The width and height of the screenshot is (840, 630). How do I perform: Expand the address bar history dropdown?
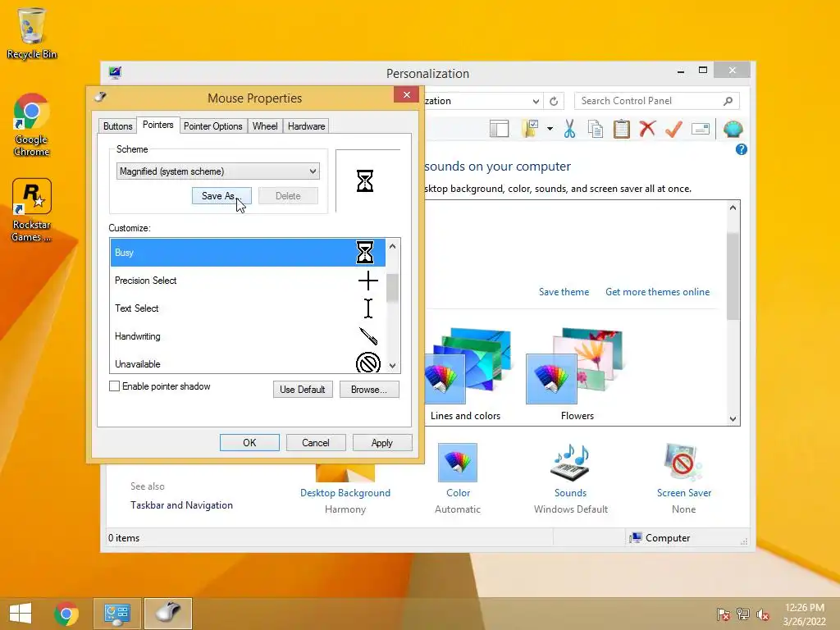(x=536, y=101)
